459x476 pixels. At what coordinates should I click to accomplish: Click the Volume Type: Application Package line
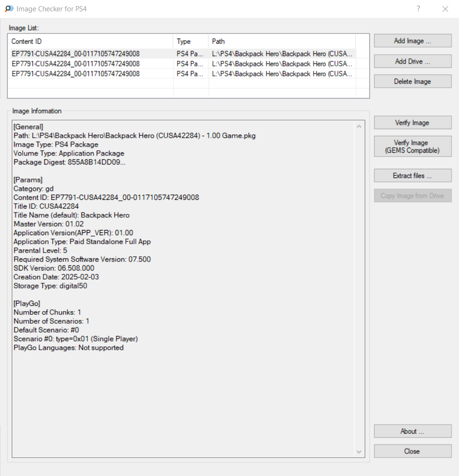pyautogui.click(x=69, y=153)
